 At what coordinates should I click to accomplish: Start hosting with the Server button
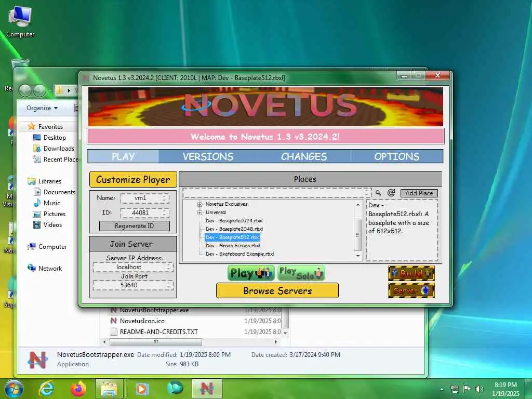pyautogui.click(x=411, y=290)
